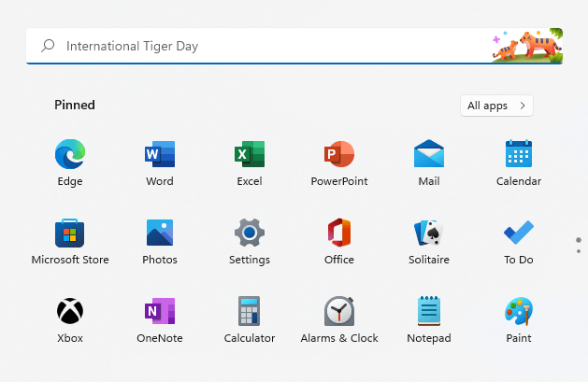Click the search box reading International Tiger Day
This screenshot has width=588, height=382.
pos(262,46)
